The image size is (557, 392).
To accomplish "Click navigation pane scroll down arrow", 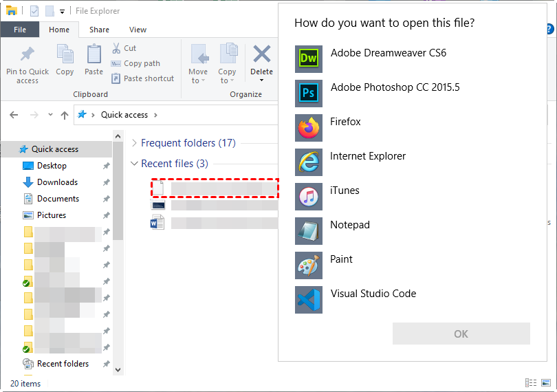I will pos(118,370).
